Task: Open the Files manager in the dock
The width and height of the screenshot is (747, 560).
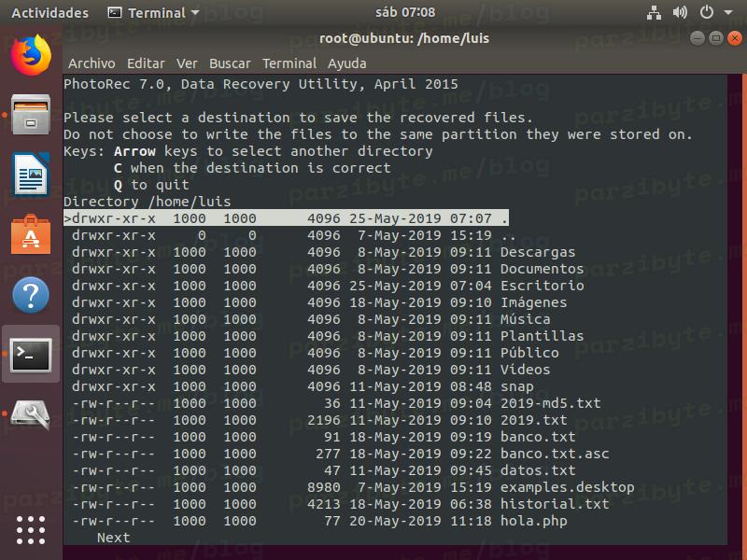Action: tap(31, 115)
